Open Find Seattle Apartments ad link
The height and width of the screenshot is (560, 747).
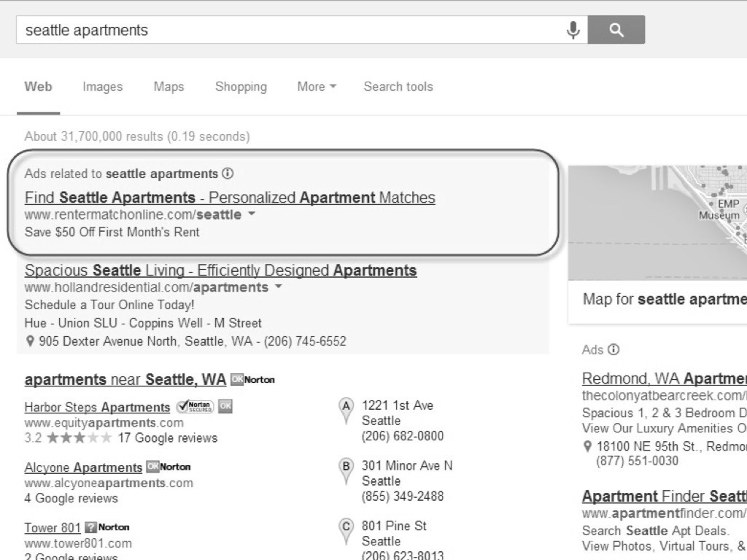tap(230, 198)
